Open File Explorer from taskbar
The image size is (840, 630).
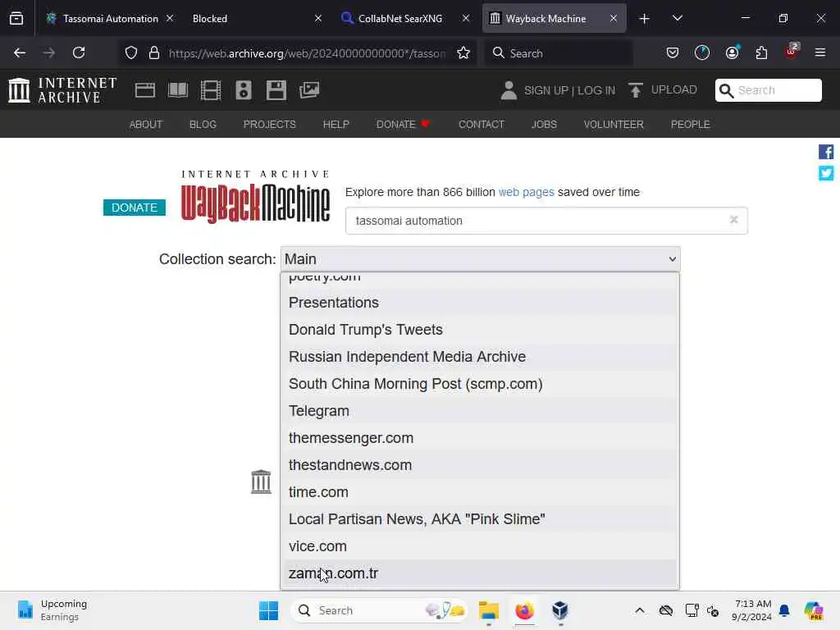489,610
